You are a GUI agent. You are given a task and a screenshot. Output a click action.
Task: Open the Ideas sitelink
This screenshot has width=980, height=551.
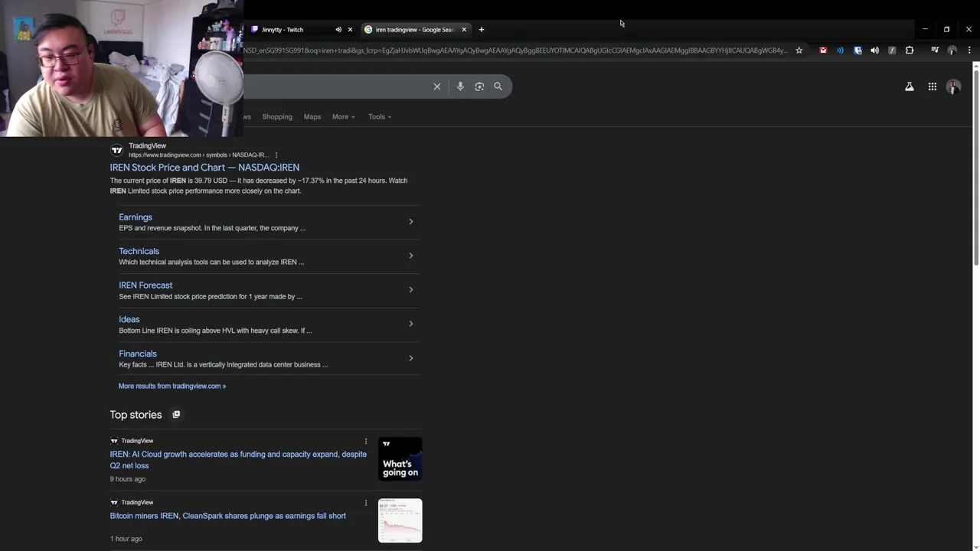coord(129,319)
